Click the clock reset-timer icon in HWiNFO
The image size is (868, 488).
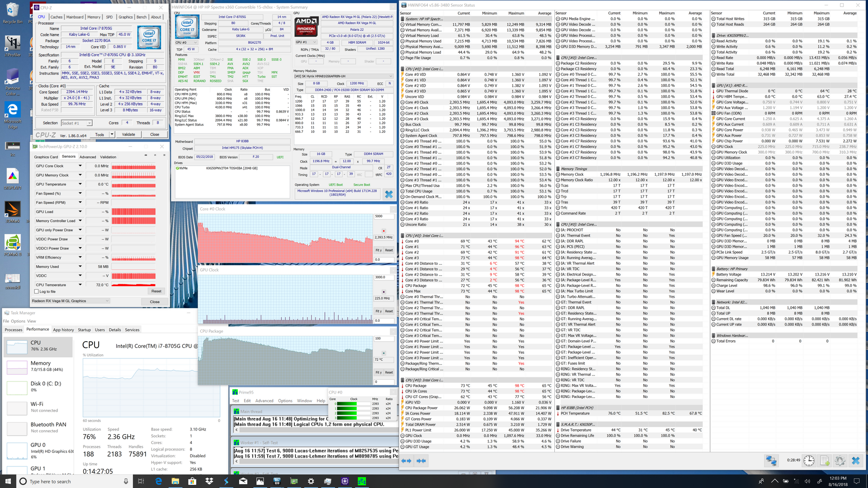click(x=809, y=460)
